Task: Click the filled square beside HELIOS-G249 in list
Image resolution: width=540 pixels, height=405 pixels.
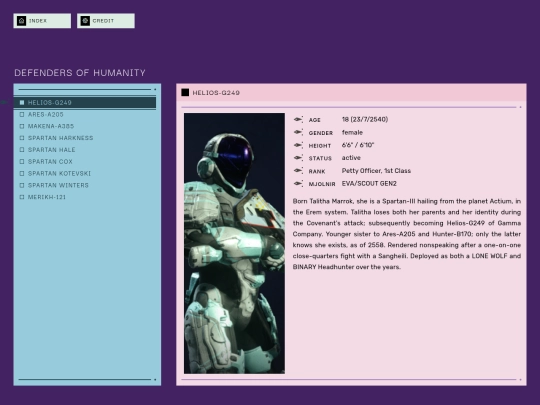Action: pyautogui.click(x=22, y=103)
